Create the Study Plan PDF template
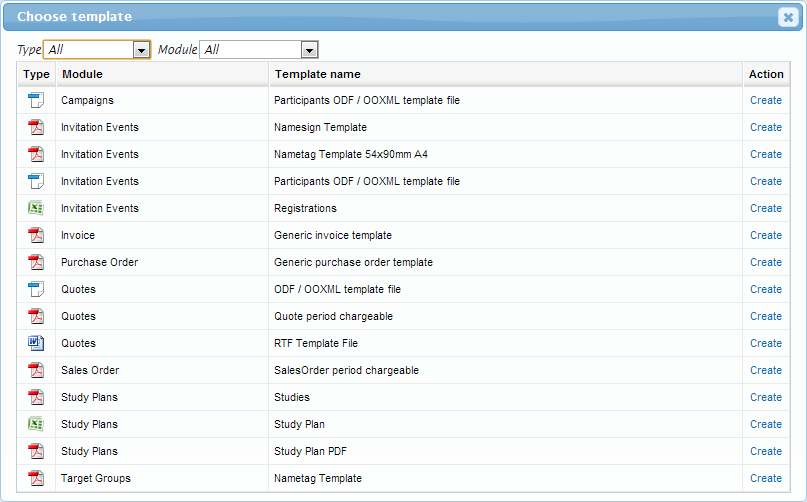The image size is (807, 502). (766, 451)
